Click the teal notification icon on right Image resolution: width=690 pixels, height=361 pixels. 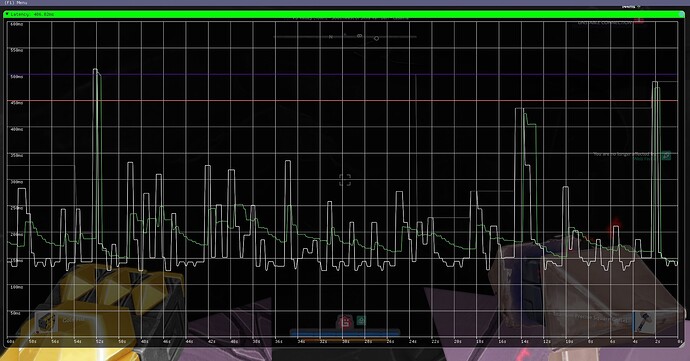pyautogui.click(x=667, y=155)
